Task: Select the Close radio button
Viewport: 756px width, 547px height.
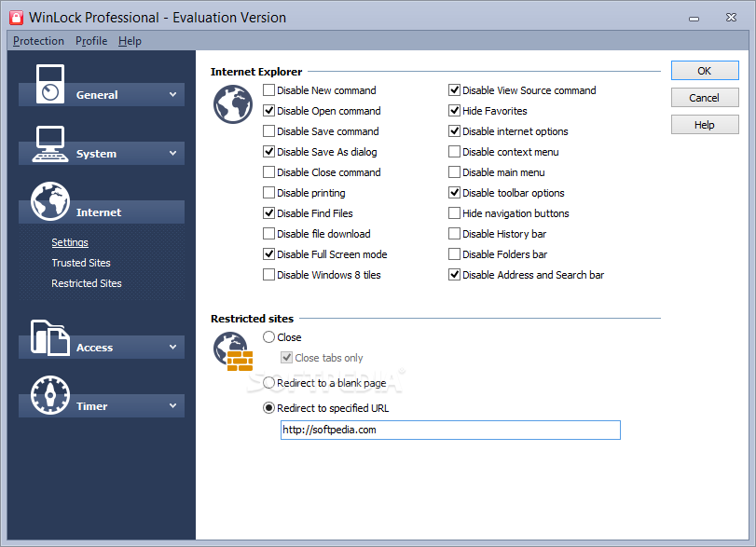Action: [269, 337]
